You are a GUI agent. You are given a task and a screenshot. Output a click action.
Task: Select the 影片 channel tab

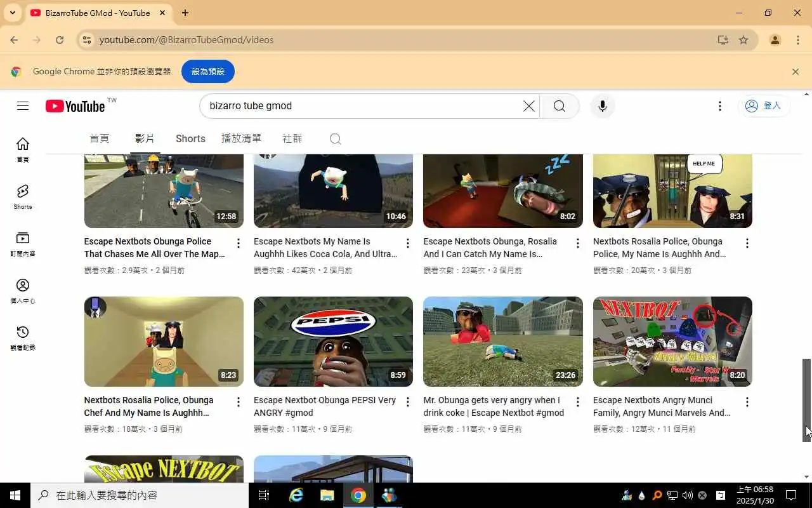pyautogui.click(x=145, y=138)
